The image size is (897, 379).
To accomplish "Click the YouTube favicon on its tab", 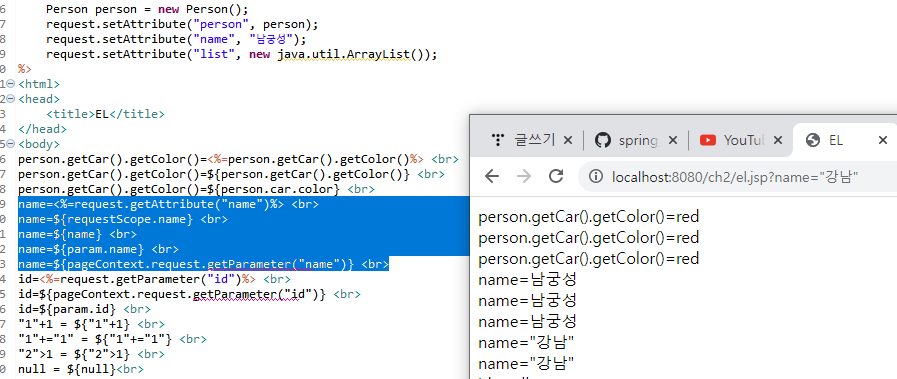I will click(708, 139).
